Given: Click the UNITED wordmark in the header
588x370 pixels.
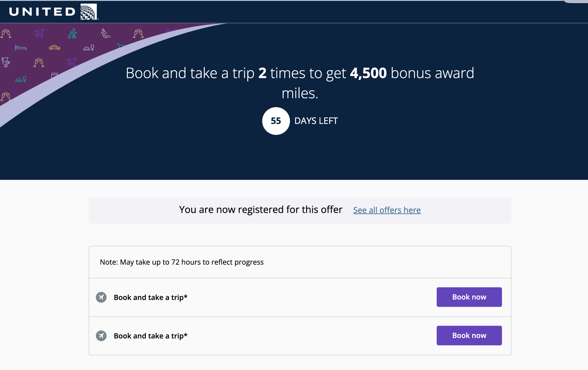Looking at the screenshot, I should click(x=42, y=12).
